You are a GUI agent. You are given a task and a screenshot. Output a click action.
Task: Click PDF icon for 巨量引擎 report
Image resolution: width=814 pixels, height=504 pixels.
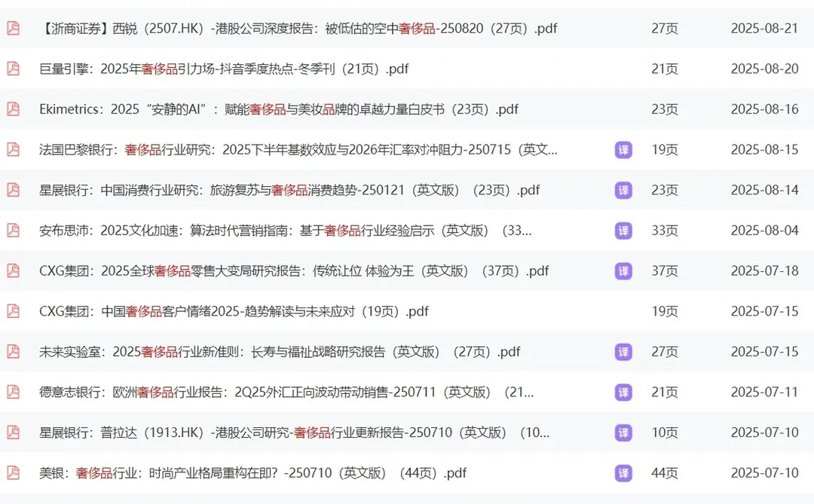click(x=13, y=69)
